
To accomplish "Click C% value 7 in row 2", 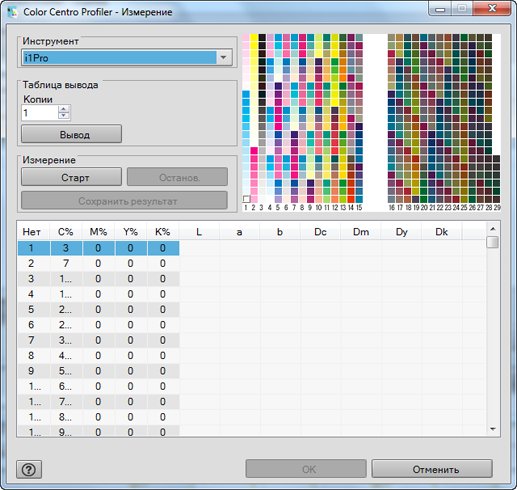I will [x=66, y=263].
